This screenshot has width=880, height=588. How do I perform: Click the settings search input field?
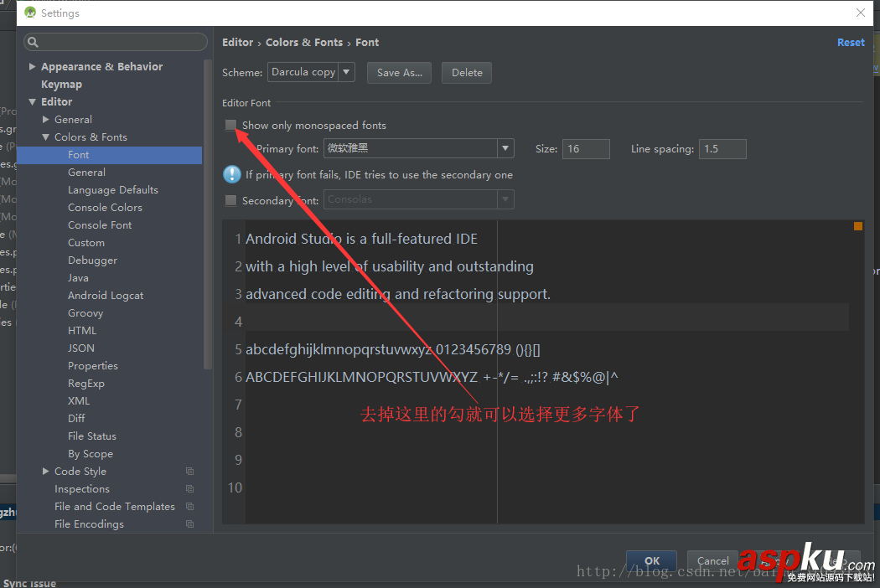click(x=116, y=42)
